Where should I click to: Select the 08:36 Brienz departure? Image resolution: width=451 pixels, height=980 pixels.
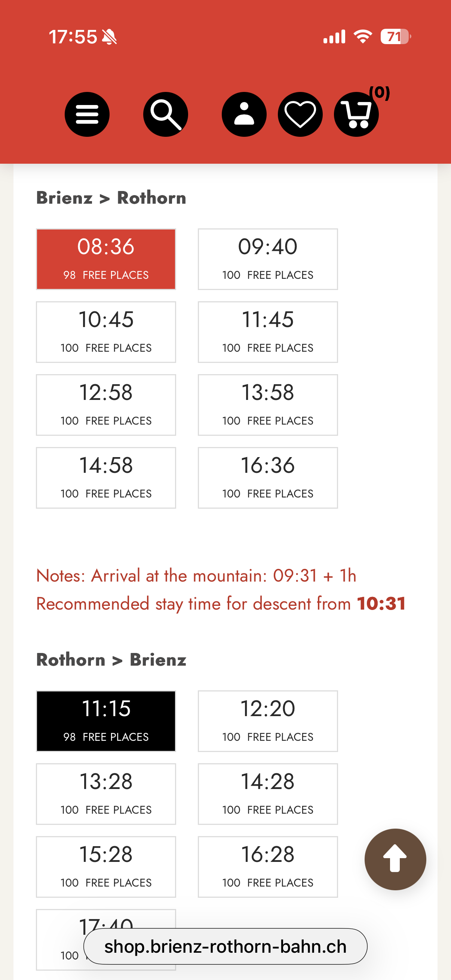(106, 259)
